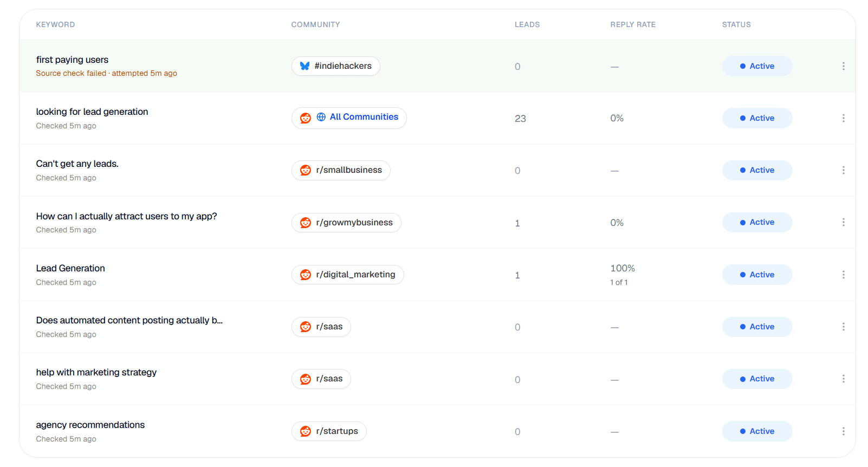868x467 pixels.
Task: Select keyword 'agency recommendations'
Action: (x=90, y=425)
